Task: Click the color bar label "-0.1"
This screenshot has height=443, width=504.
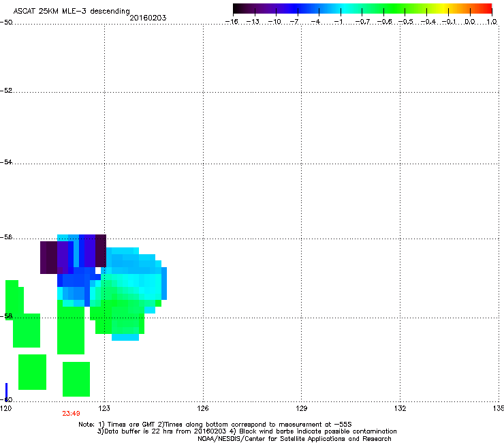Action: pos(449,22)
